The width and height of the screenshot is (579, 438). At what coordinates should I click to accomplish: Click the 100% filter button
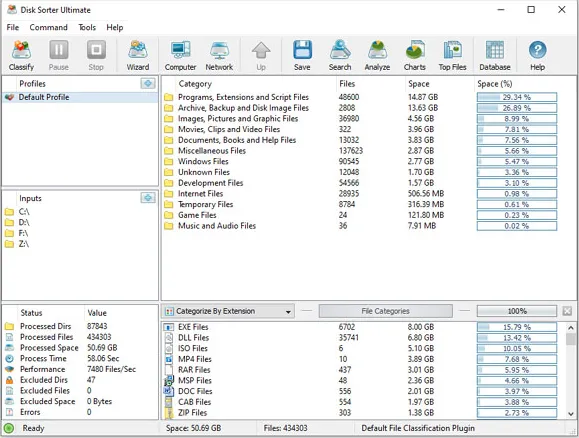(x=517, y=311)
